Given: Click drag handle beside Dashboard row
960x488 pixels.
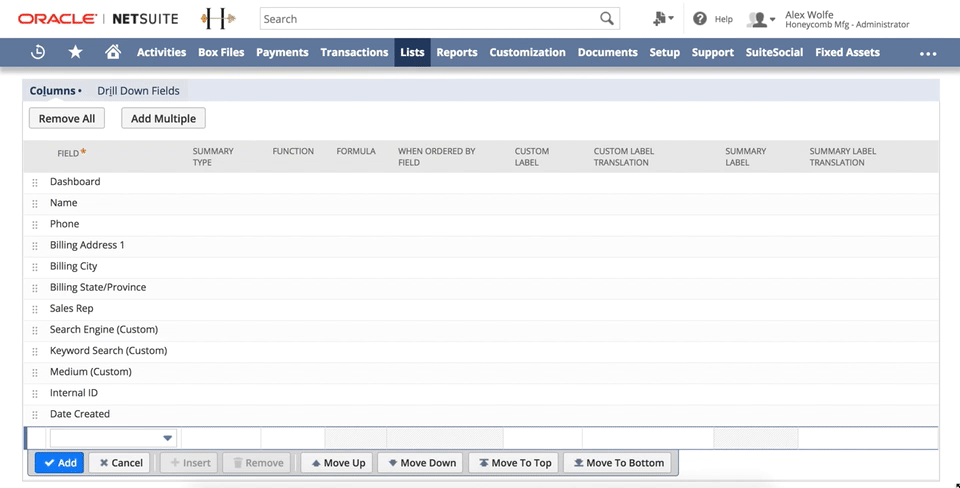Looking at the screenshot, I should (x=35, y=183).
